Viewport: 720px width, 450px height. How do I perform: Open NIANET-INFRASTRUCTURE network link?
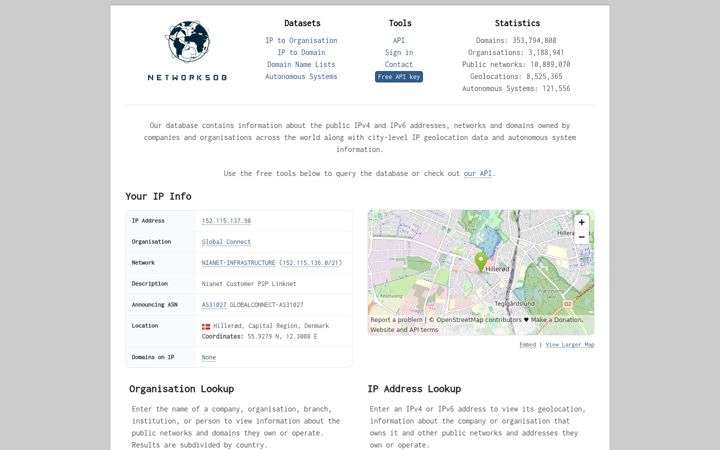point(238,263)
